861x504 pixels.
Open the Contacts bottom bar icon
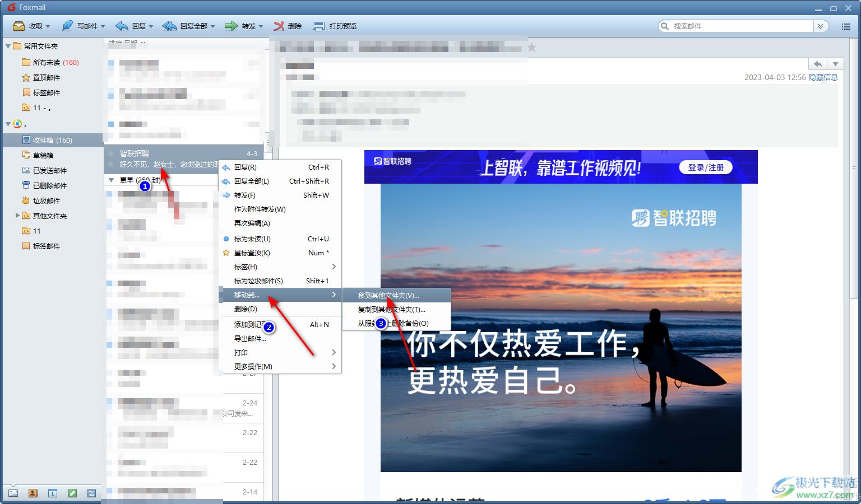click(x=33, y=493)
